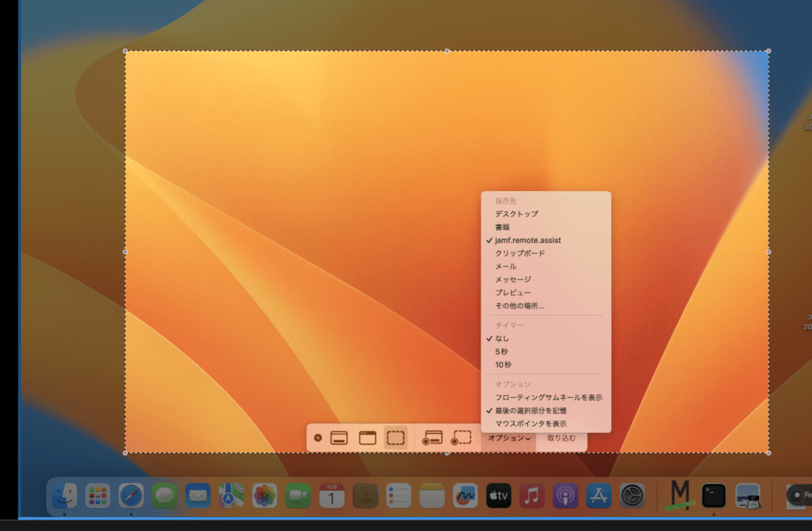Viewport: 812px width, 531px height.
Task: Open Reminders from the Dock
Action: click(399, 496)
